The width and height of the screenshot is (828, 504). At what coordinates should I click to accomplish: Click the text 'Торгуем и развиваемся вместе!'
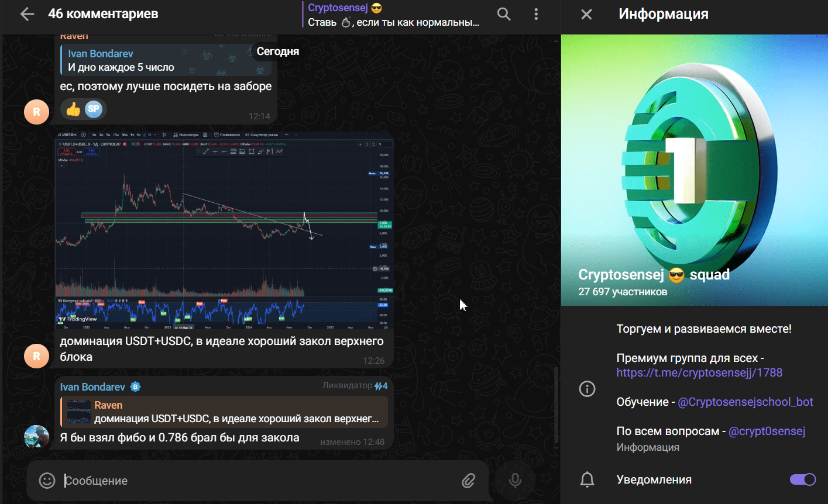[x=704, y=329]
